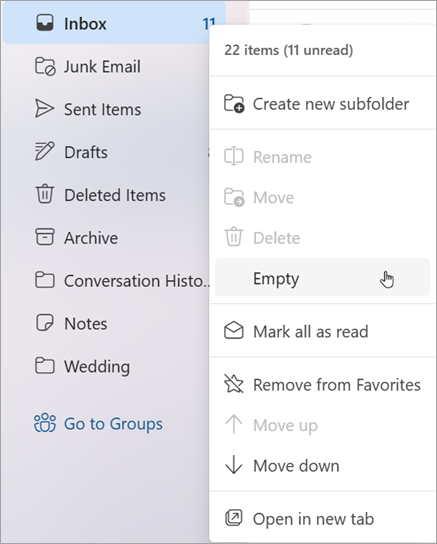Screen dimensions: 437x544
Task: Click the Archive box icon
Action: click(45, 237)
